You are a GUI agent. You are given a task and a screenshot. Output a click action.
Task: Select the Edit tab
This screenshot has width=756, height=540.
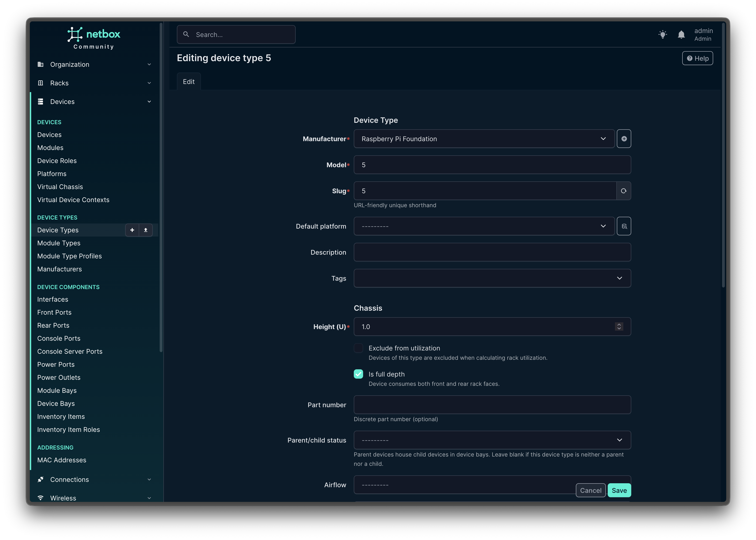189,81
